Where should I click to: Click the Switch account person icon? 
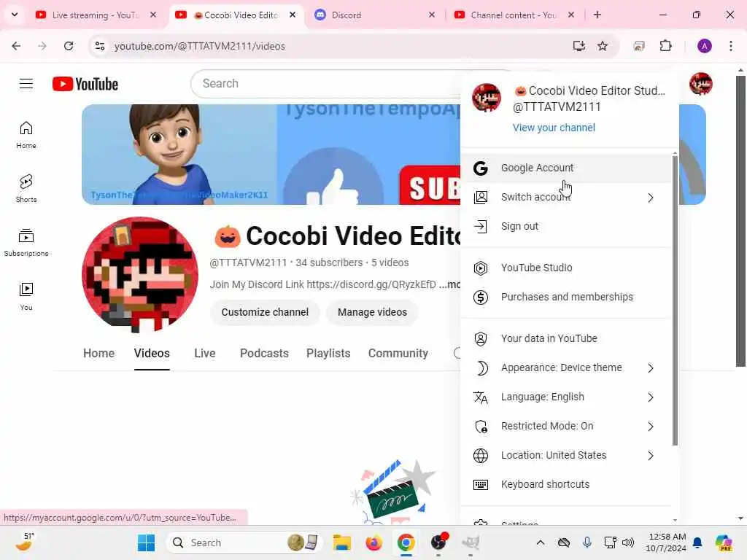[481, 197]
